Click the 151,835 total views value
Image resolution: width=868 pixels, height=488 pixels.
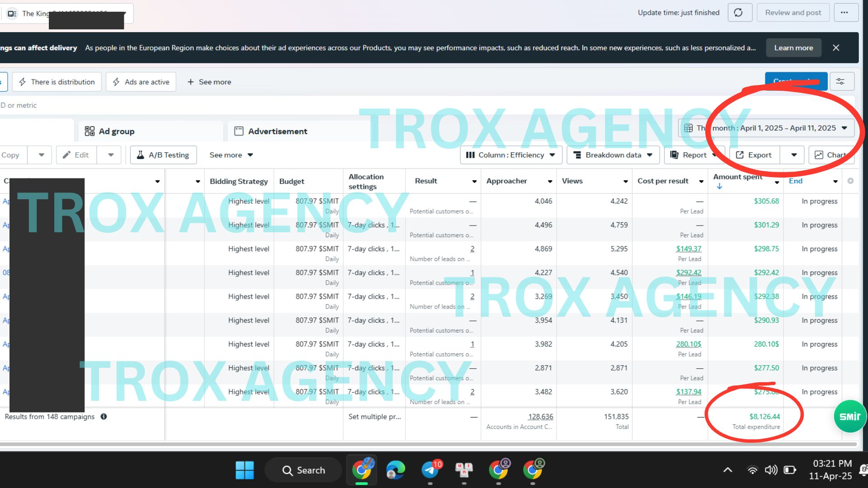click(616, 417)
